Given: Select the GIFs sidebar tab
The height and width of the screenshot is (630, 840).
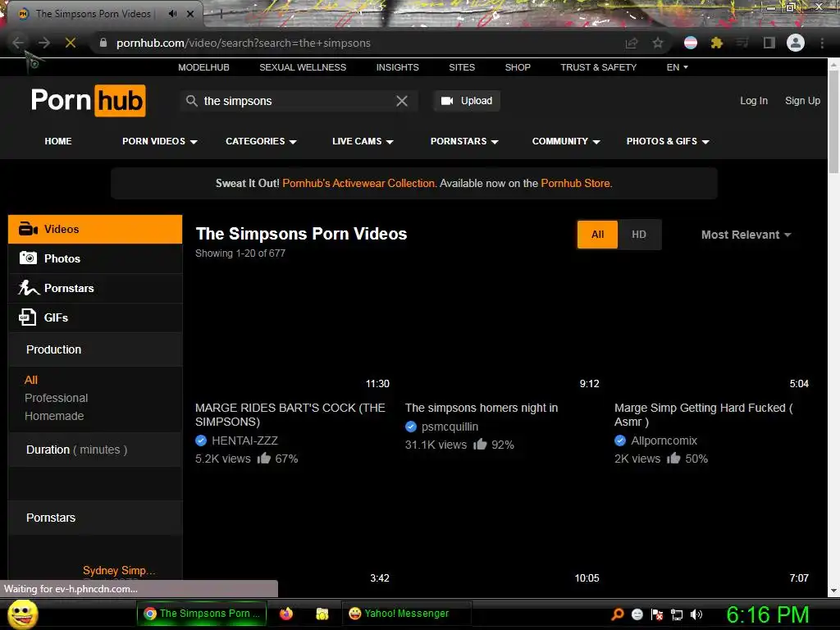Looking at the screenshot, I should (95, 317).
